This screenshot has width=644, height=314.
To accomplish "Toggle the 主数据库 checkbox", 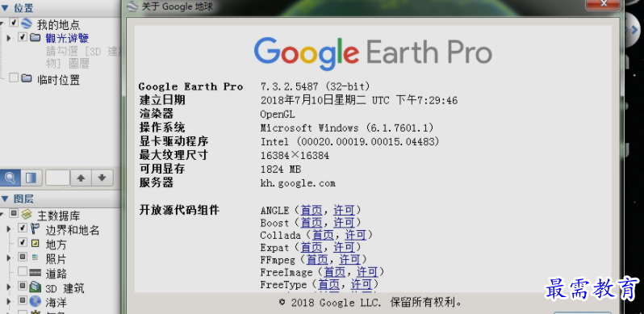I will pos(14,213).
